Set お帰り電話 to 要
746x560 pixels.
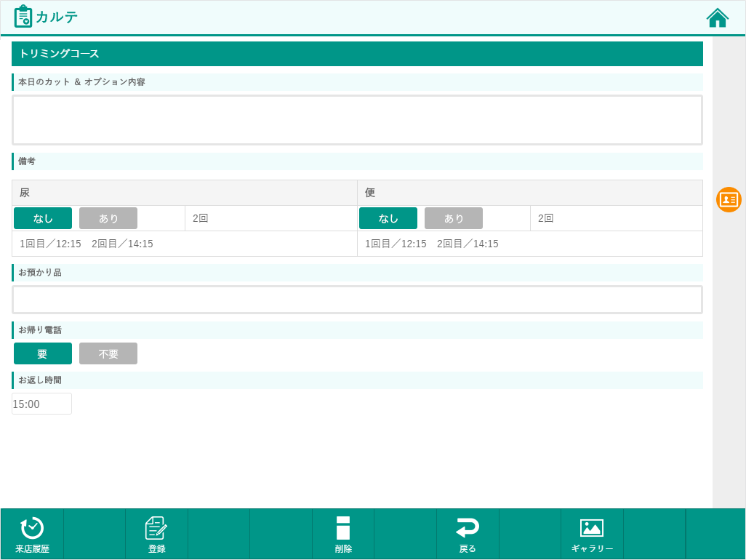pos(43,353)
